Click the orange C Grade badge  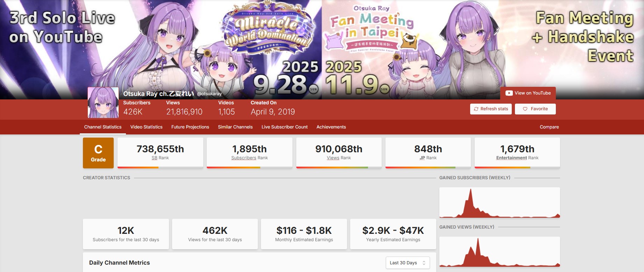(98, 153)
